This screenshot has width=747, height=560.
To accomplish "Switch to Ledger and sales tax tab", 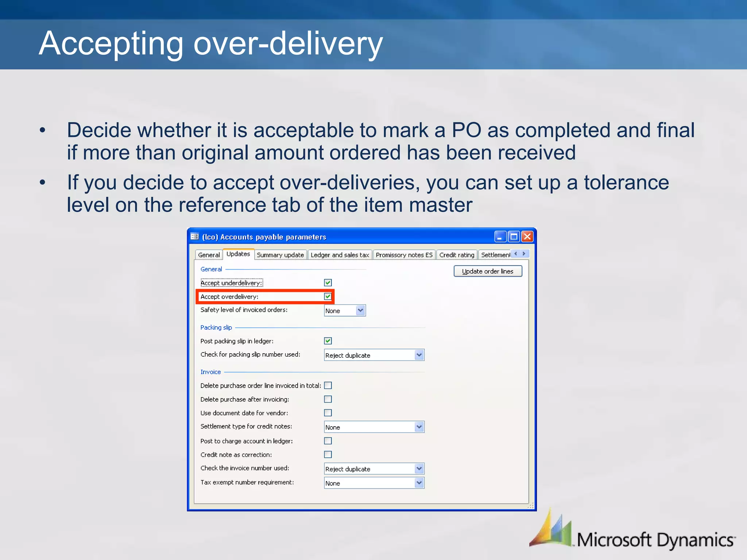I will 340,255.
